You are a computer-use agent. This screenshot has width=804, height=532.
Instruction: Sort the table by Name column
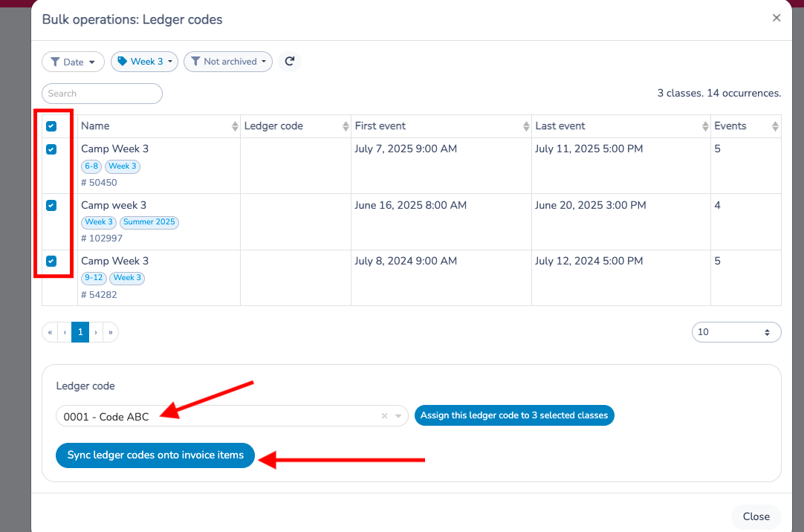tap(236, 126)
